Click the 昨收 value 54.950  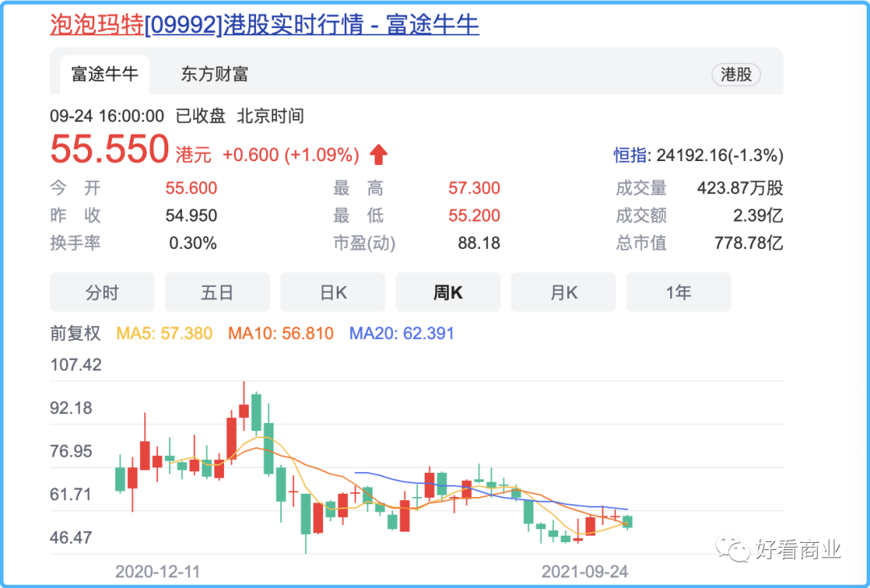point(191,215)
